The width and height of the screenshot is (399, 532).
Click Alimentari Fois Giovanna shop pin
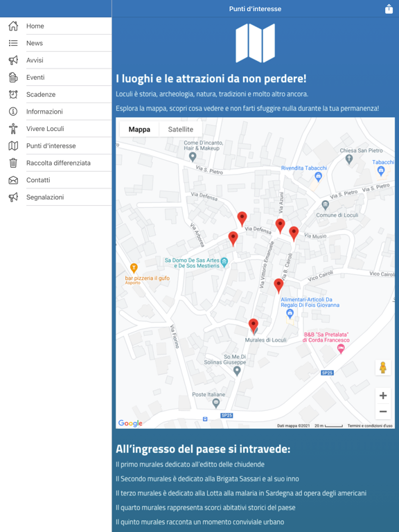coord(290,313)
